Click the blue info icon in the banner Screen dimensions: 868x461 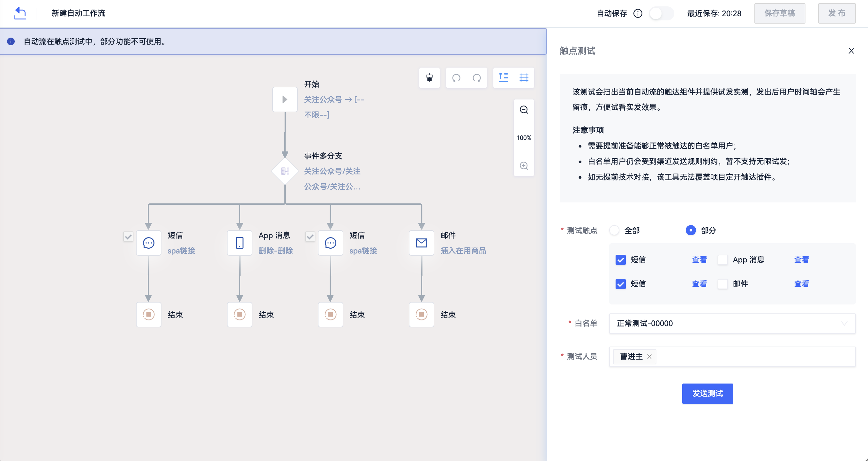coord(11,41)
